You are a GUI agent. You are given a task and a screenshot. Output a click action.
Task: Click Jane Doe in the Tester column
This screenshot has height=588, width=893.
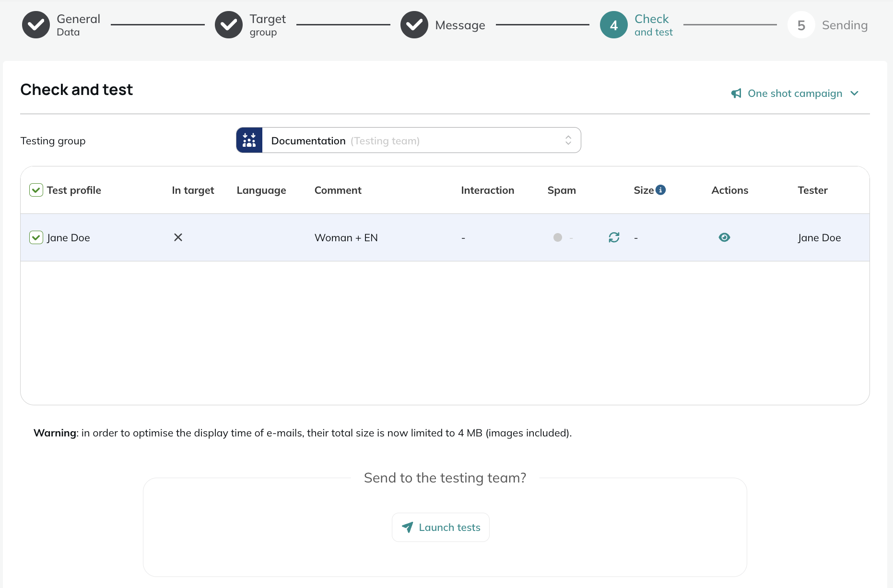point(819,238)
